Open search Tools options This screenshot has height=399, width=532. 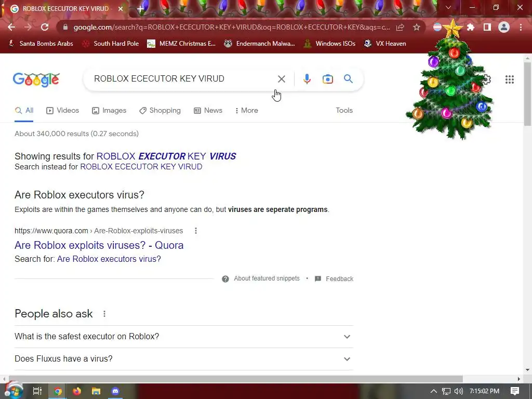pyautogui.click(x=344, y=111)
